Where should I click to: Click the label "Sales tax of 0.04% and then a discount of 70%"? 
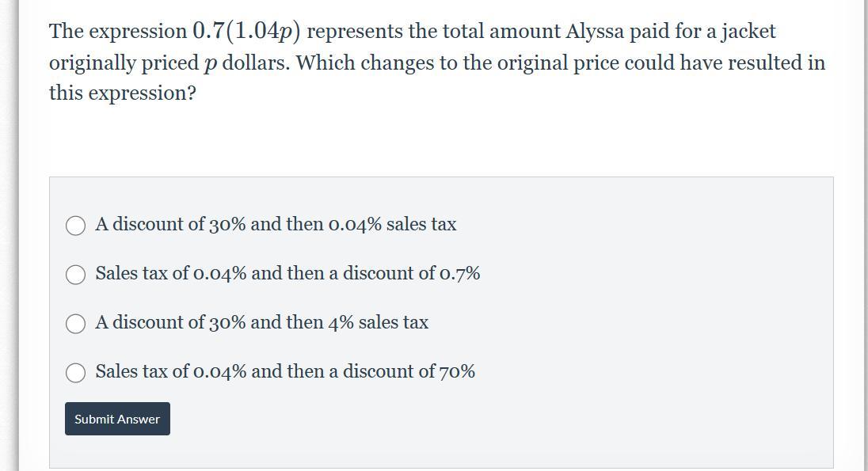point(285,372)
